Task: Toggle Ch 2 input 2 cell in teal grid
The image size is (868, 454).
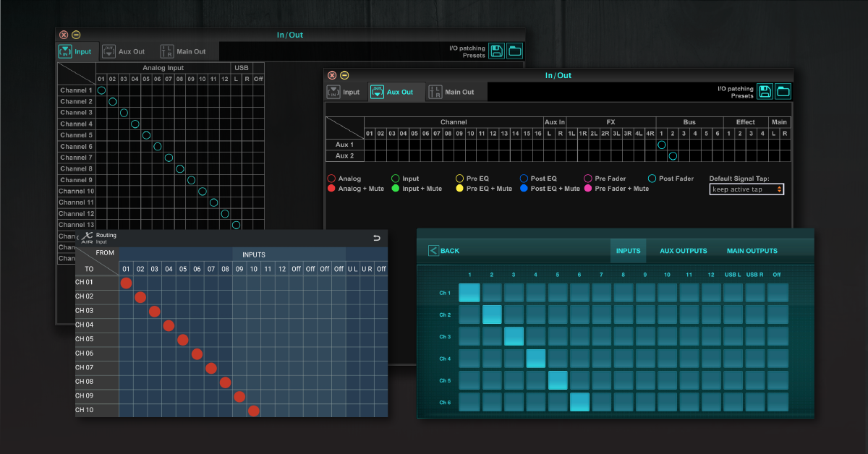Action: pyautogui.click(x=491, y=314)
